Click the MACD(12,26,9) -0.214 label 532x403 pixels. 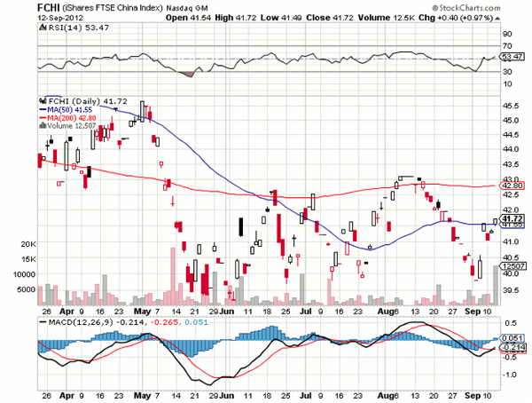click(96, 322)
